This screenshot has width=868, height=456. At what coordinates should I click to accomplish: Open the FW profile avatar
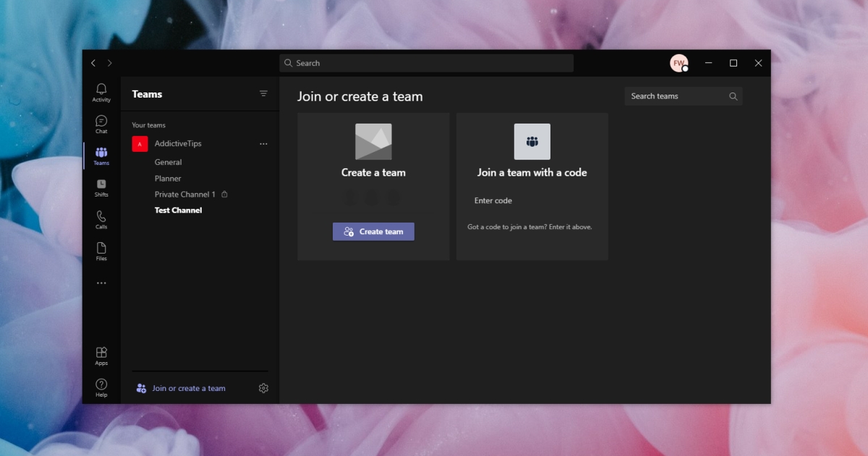click(678, 63)
